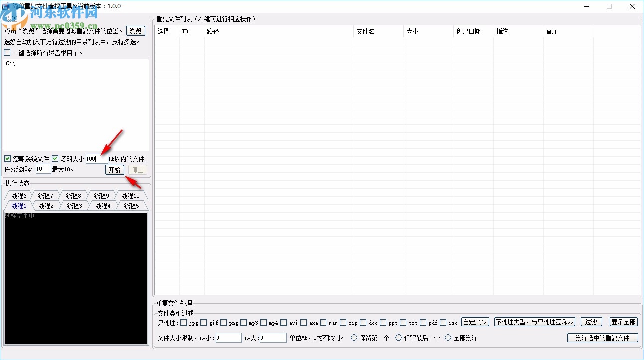This screenshot has width=644, height=360.
Task: Select the C:\ entry in the directory list
Action: pos(11,63)
